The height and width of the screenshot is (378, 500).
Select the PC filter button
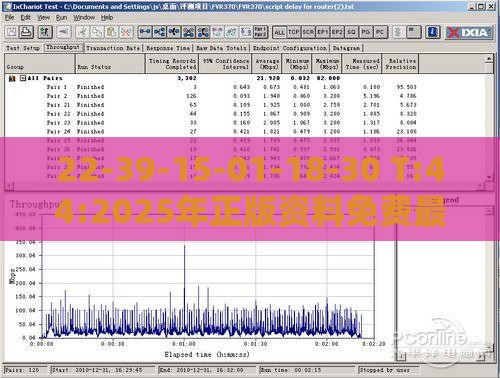point(380,32)
